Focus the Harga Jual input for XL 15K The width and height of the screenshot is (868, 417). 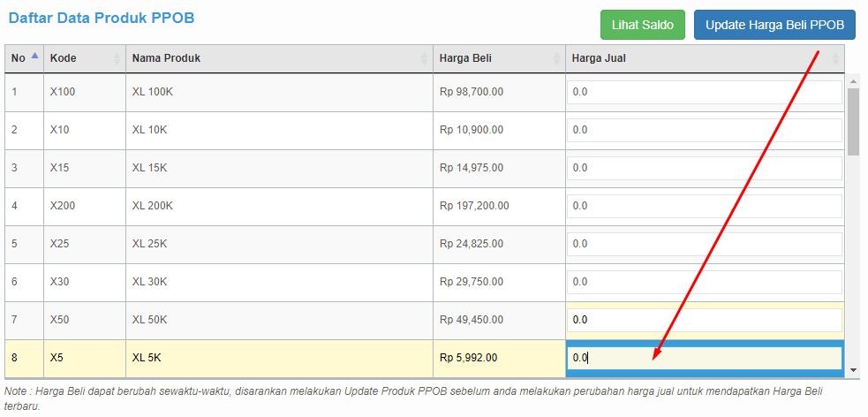pyautogui.click(x=704, y=168)
